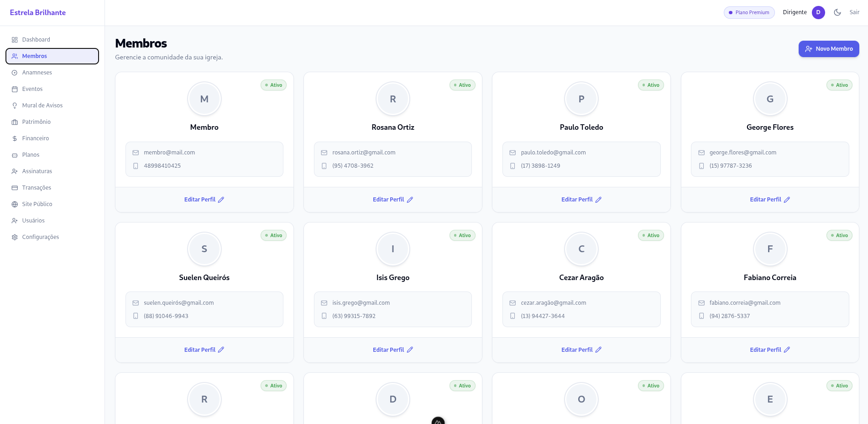Screen dimensions: 868x424
Task: Open the Dashboard sidebar icon
Action: [15, 40]
